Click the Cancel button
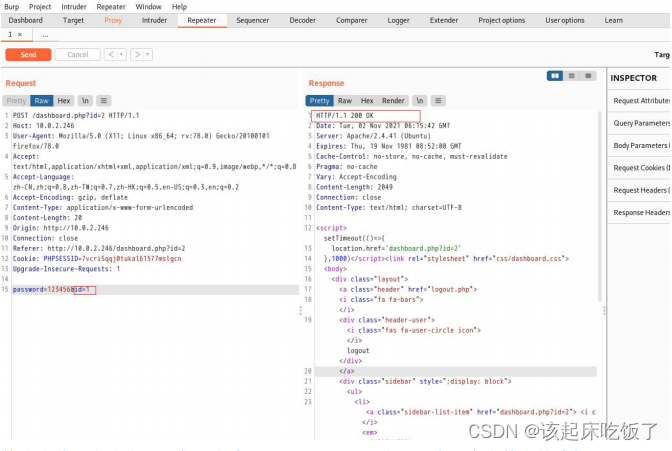The height and width of the screenshot is (451, 672). pyautogui.click(x=78, y=54)
